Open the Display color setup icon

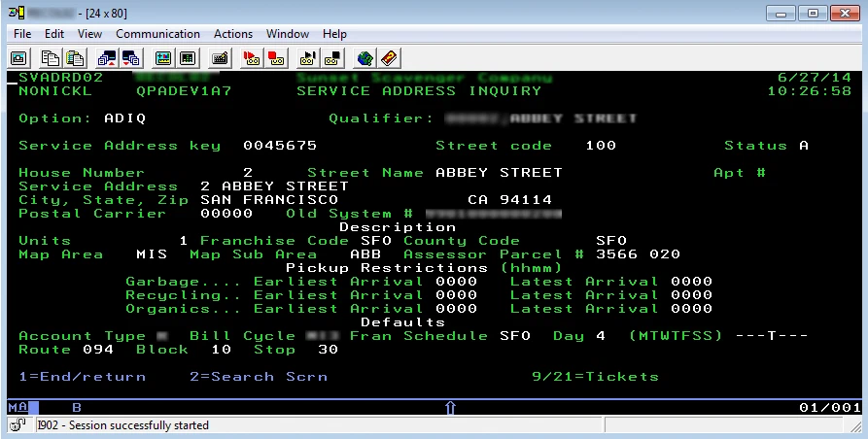(x=163, y=58)
